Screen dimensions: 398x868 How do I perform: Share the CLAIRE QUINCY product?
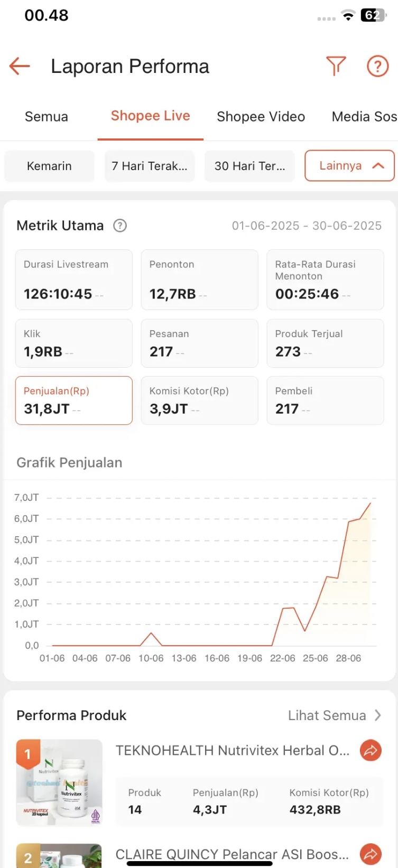[371, 854]
